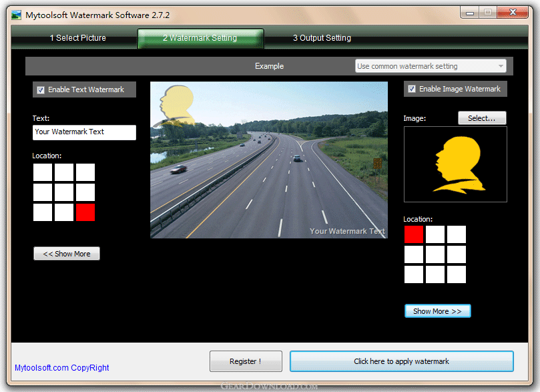The image size is (540, 392).
Task: Toggle the Enable Text Watermark checkbox
Action: (41, 90)
